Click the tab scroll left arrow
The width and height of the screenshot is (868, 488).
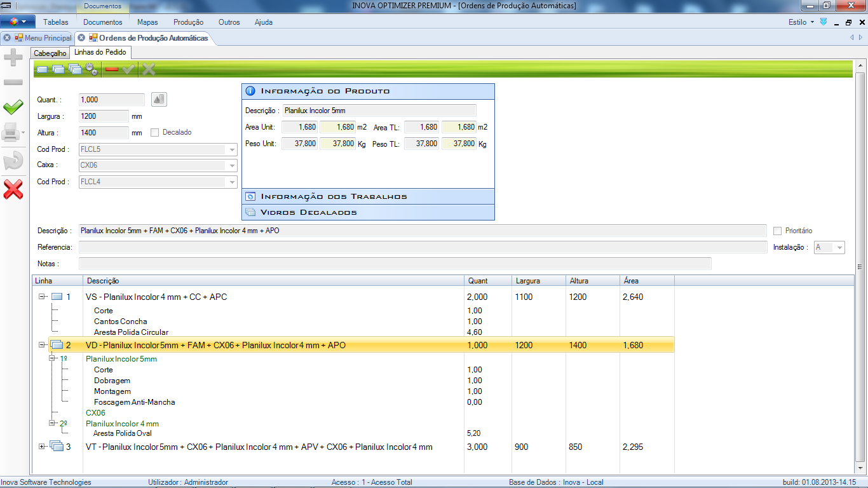click(x=852, y=38)
